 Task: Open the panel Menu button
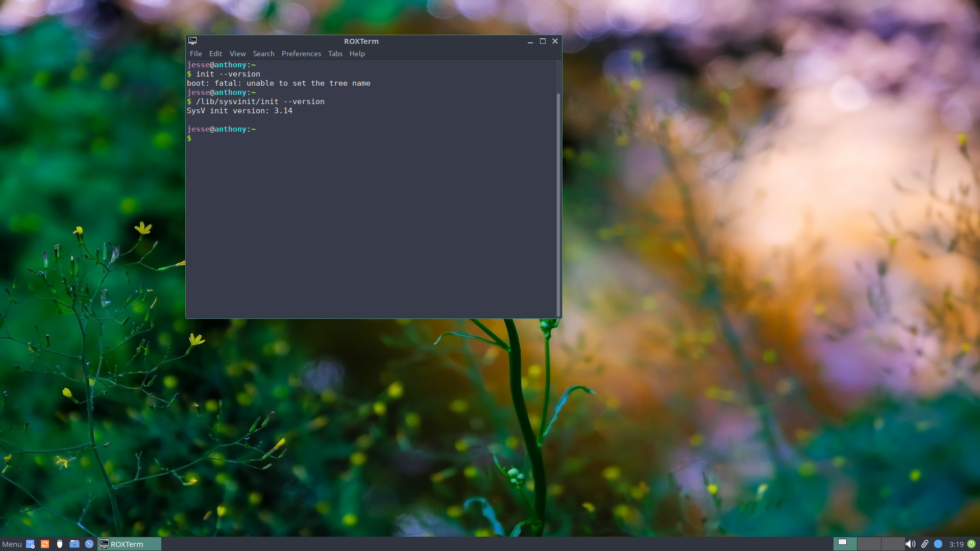tap(12, 544)
